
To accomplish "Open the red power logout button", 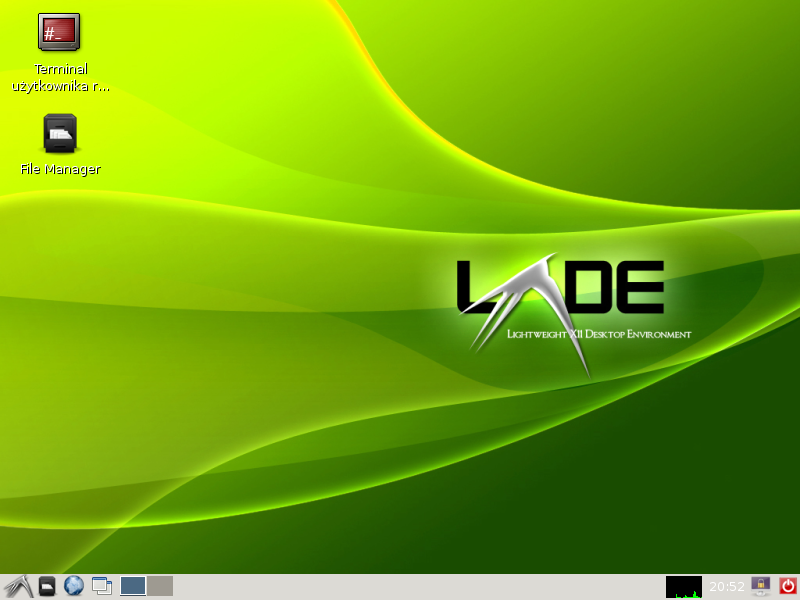I will click(788, 586).
